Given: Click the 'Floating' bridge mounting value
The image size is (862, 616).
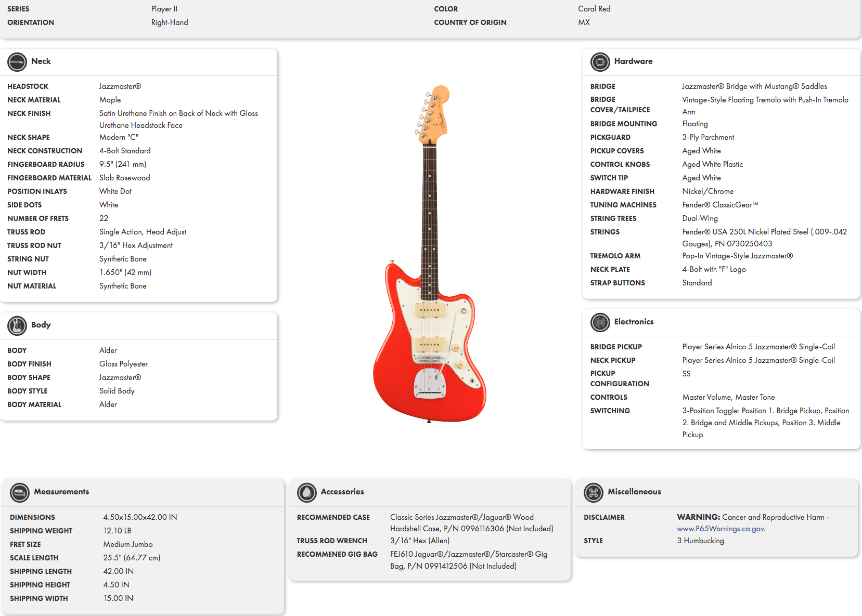Looking at the screenshot, I should 695,124.
